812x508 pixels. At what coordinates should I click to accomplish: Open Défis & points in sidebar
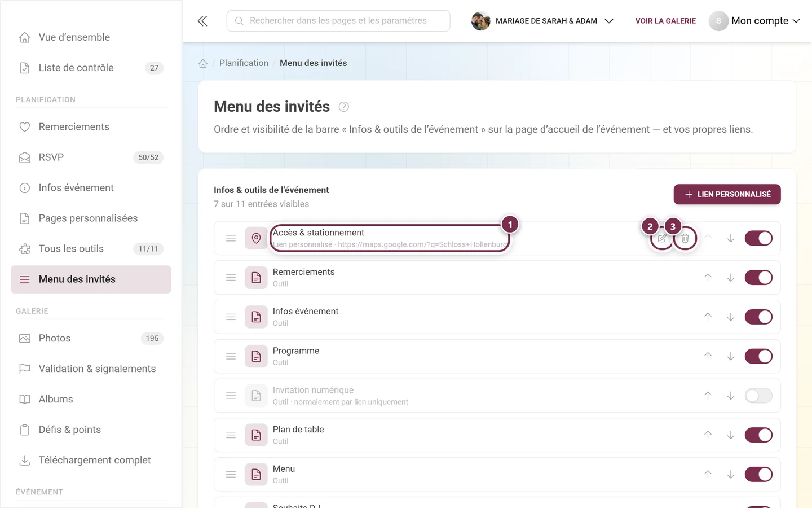click(91, 430)
